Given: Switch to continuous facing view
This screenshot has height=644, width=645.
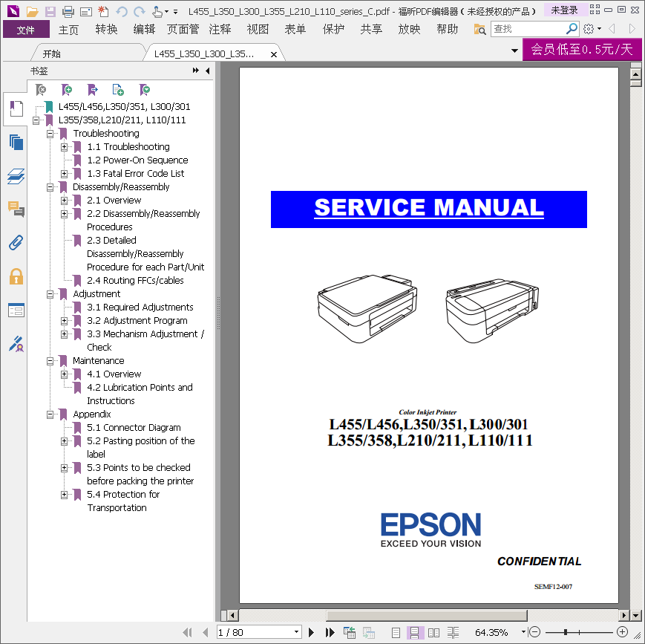Looking at the screenshot, I should 453,632.
